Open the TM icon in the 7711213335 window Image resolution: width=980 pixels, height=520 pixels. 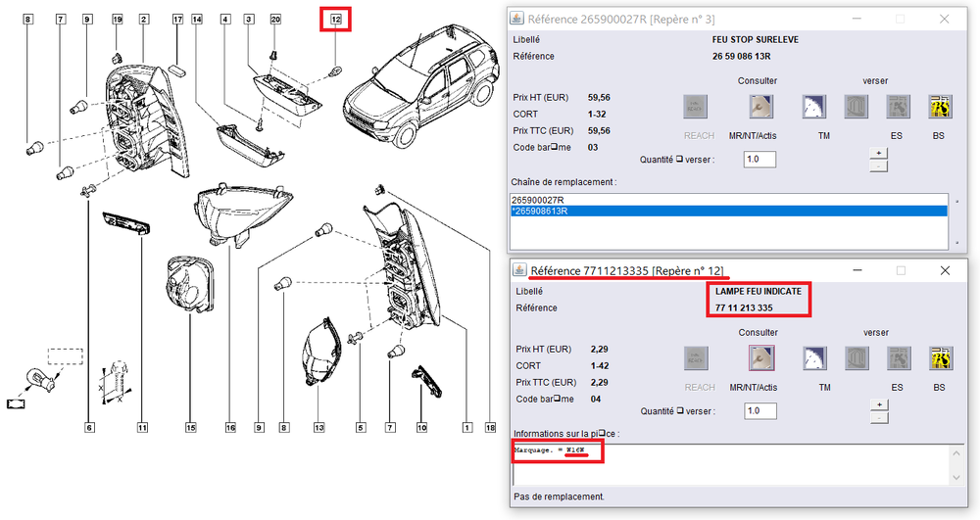click(814, 357)
